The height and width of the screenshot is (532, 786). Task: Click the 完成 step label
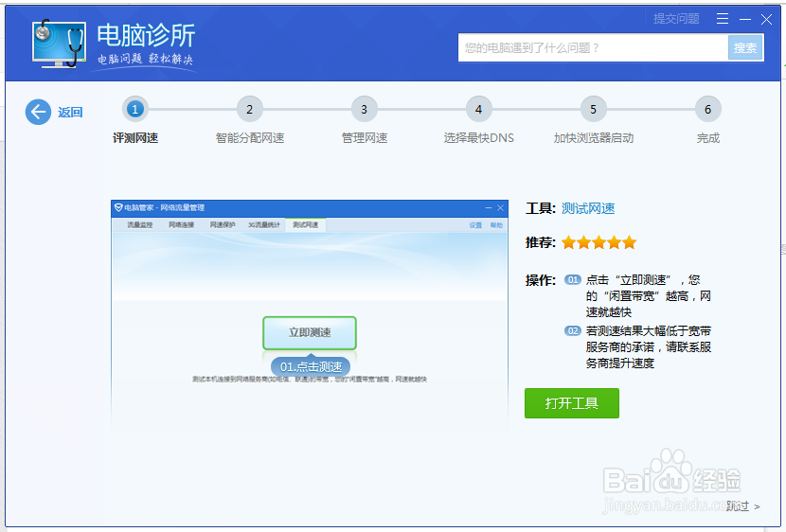coord(707,138)
